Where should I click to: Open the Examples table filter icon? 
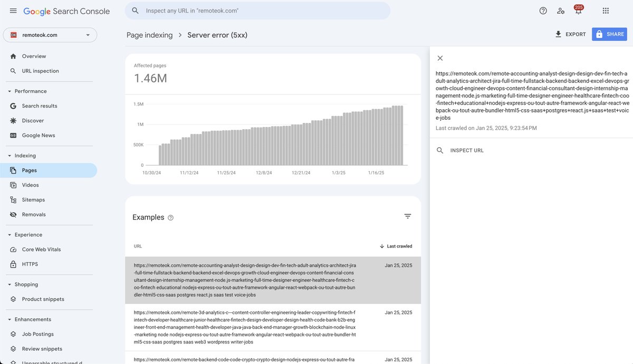click(x=408, y=216)
